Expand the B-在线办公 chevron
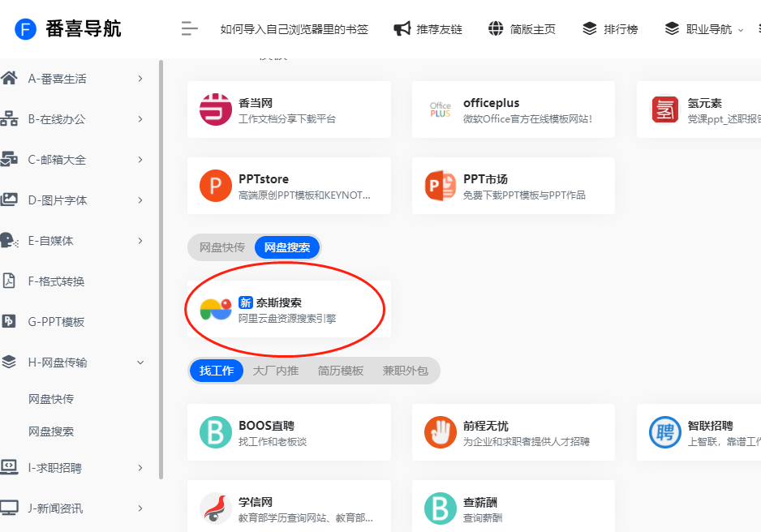The width and height of the screenshot is (761, 532). pos(140,119)
